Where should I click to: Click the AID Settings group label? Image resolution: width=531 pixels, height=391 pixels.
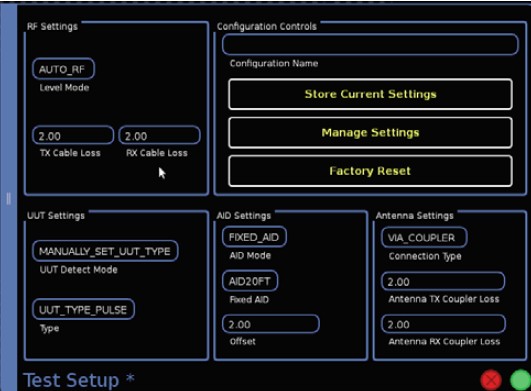click(x=244, y=216)
